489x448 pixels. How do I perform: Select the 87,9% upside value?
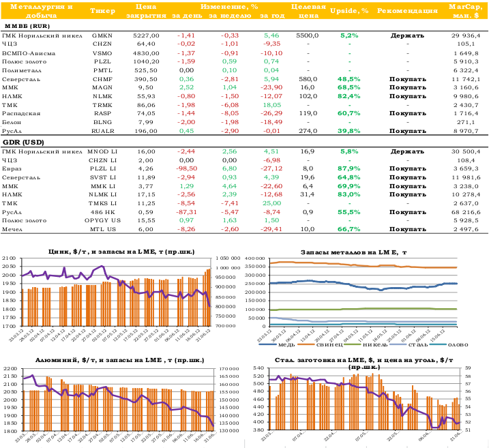pos(349,168)
